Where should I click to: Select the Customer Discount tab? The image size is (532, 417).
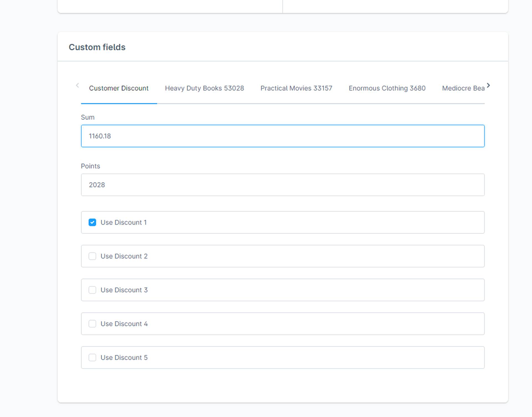(x=119, y=88)
